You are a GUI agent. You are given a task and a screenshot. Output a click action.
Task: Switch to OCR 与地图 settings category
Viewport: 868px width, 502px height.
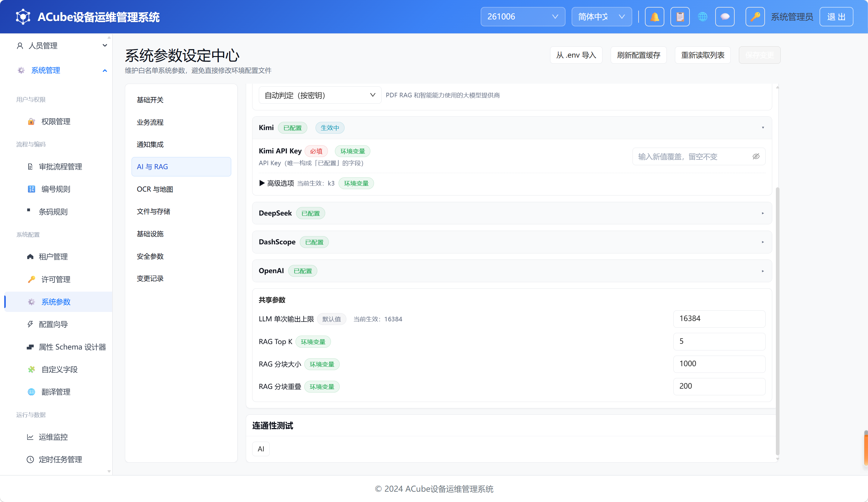181,189
